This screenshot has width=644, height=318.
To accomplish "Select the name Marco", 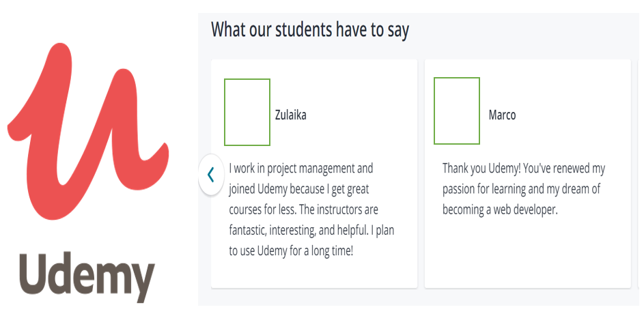I will (x=502, y=115).
